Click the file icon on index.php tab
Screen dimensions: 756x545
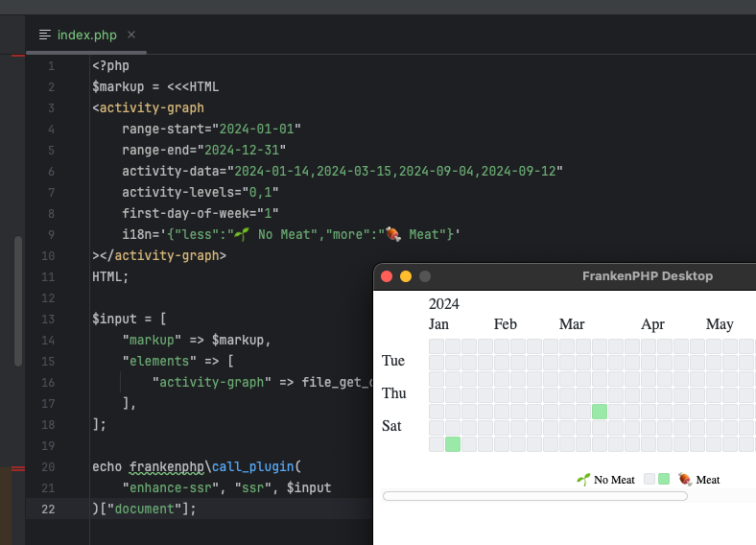45,35
